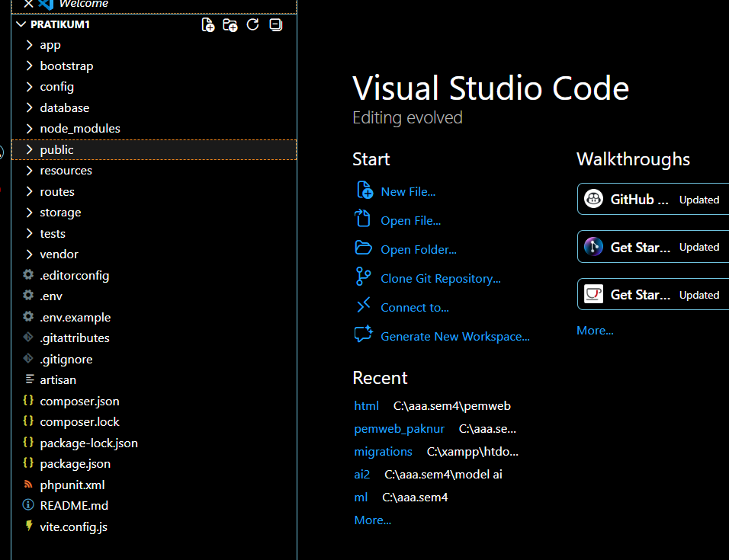Open the artisan file
Viewport: 729px width, 560px height.
154,380
